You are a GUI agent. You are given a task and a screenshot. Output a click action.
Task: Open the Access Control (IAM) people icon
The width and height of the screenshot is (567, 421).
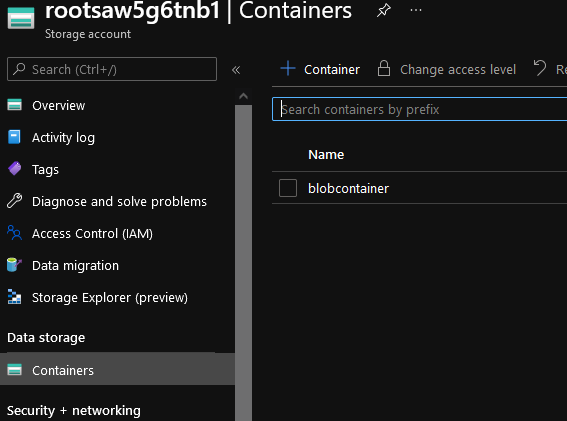click(14, 233)
